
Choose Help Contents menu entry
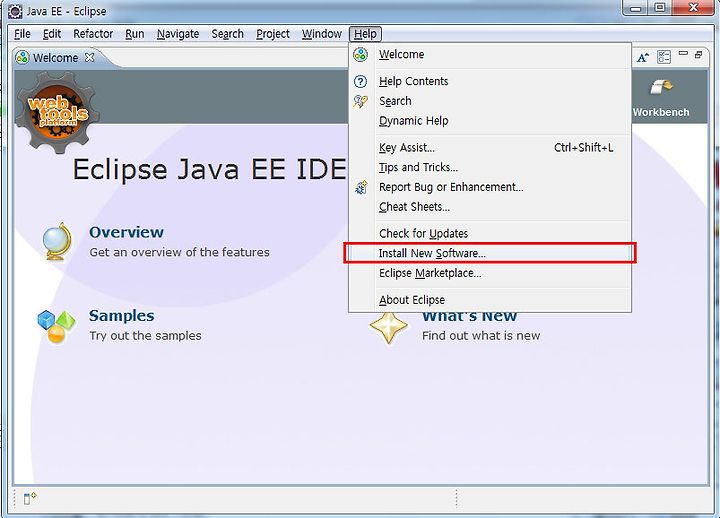pyautogui.click(x=490, y=81)
